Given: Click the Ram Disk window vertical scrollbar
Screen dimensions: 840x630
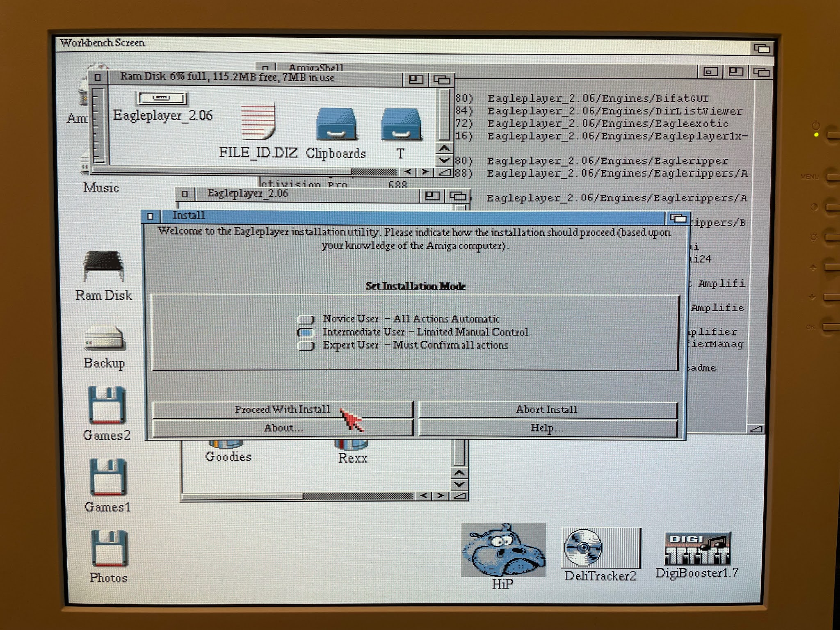Looking at the screenshot, I should click(444, 115).
